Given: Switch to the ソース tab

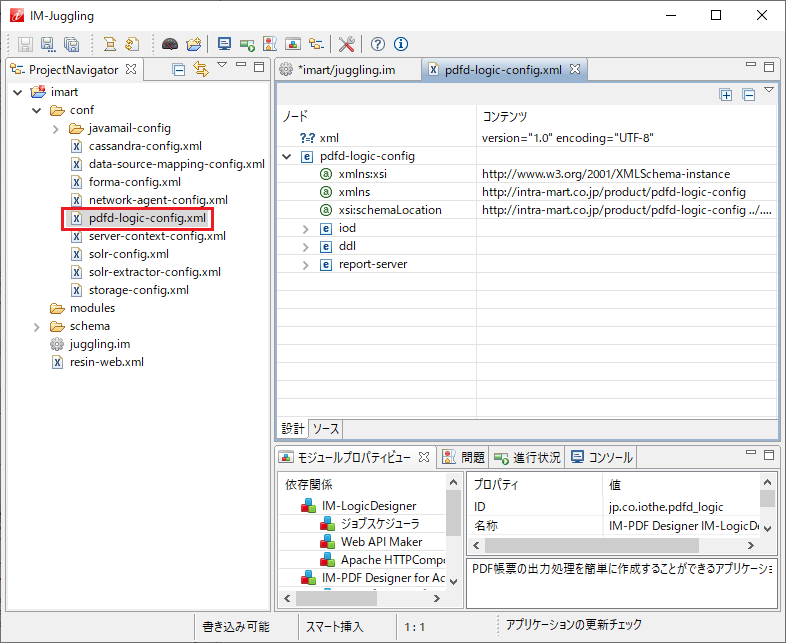Looking at the screenshot, I should (x=326, y=428).
